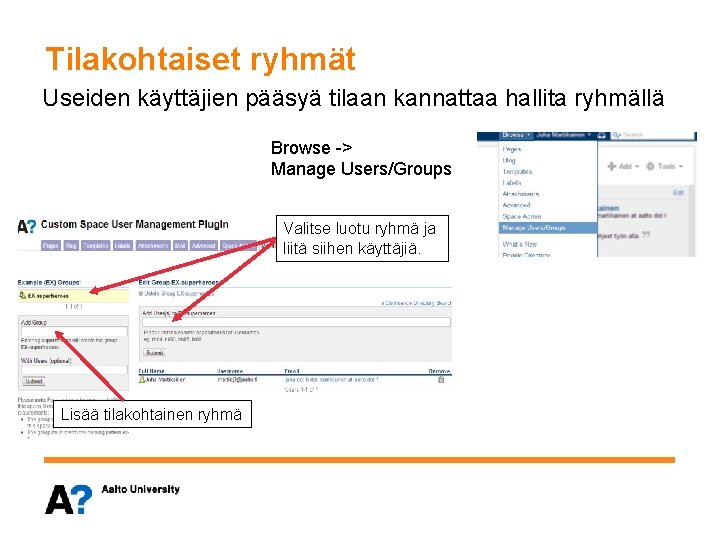Switch to the Templates tab in plugin page
This screenshot has height=540, width=720.
[x=96, y=246]
